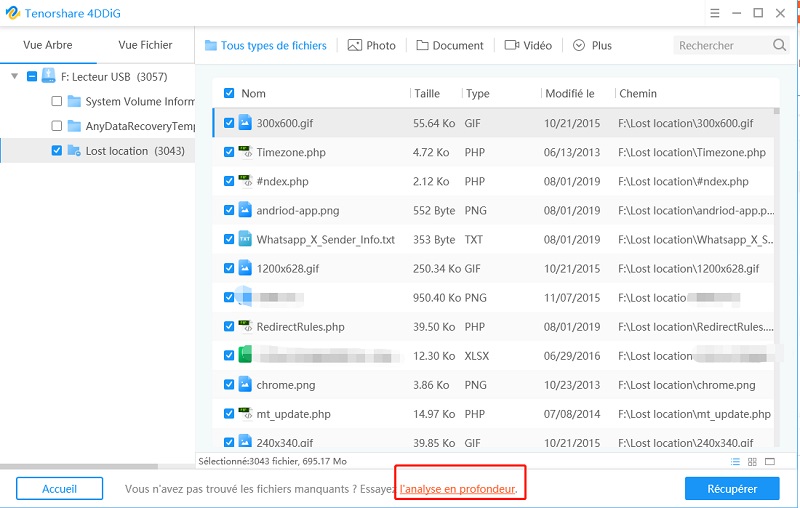Sort by Taille column header

tap(427, 93)
